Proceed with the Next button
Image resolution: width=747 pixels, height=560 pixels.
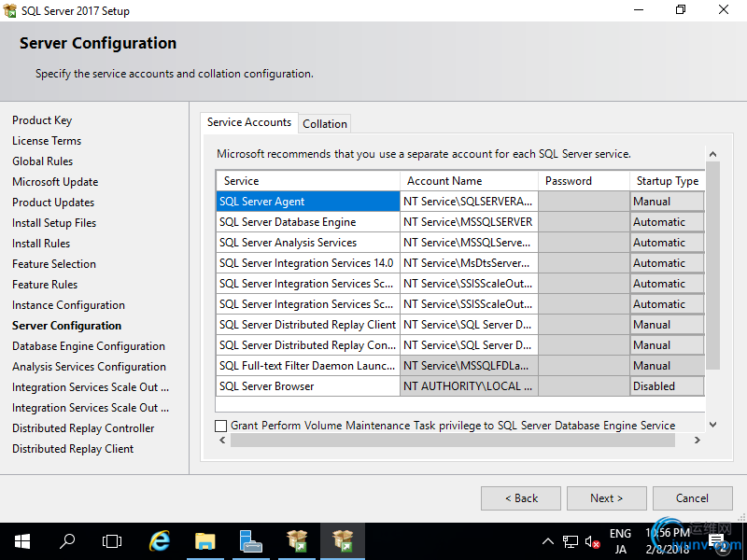click(606, 498)
